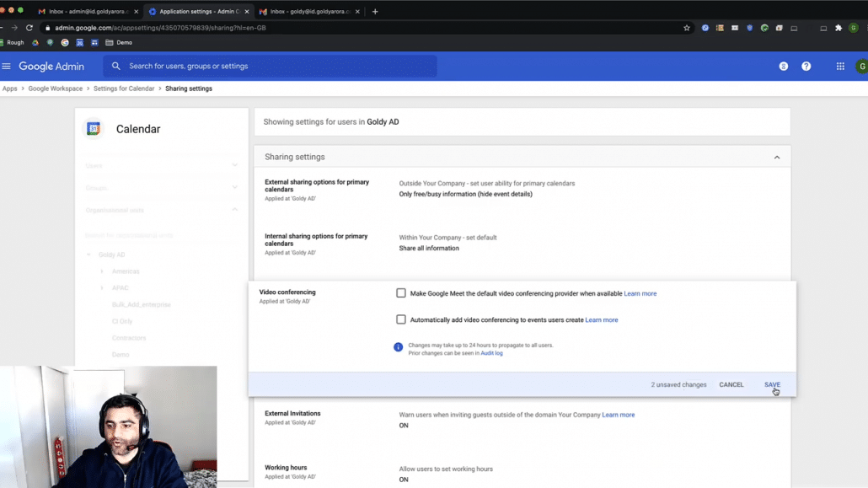The width and height of the screenshot is (868, 488).
Task: Open the Google Admin main menu hamburger
Action: 6,66
